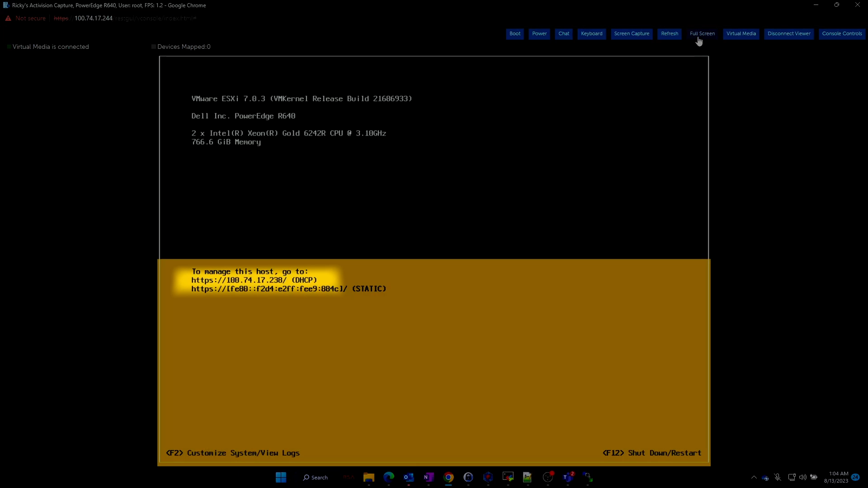Click the Windows Search box
The image size is (868, 488).
pyautogui.click(x=315, y=477)
